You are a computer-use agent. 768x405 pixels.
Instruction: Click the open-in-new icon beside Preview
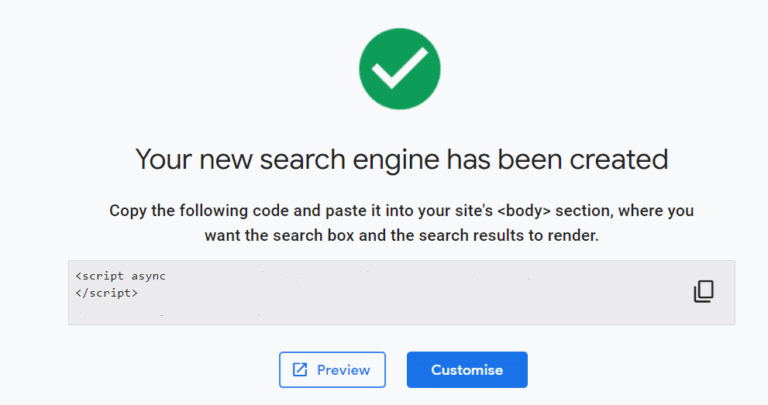click(300, 370)
